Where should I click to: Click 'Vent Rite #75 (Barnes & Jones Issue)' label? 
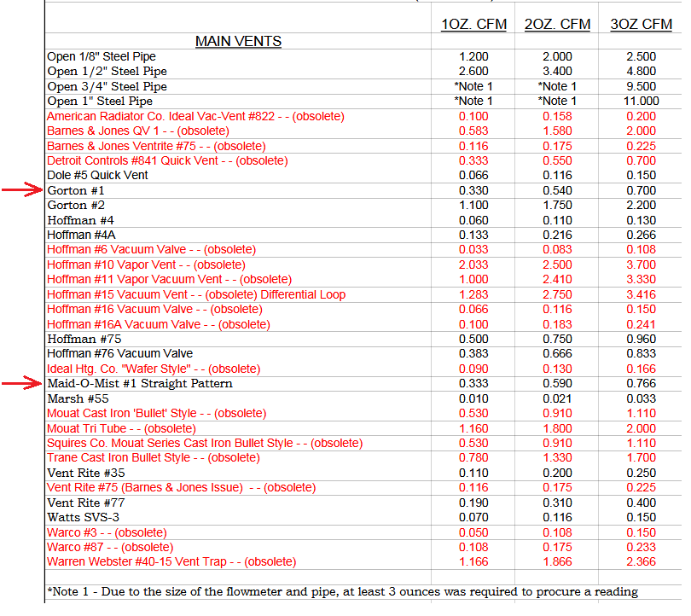coord(182,488)
